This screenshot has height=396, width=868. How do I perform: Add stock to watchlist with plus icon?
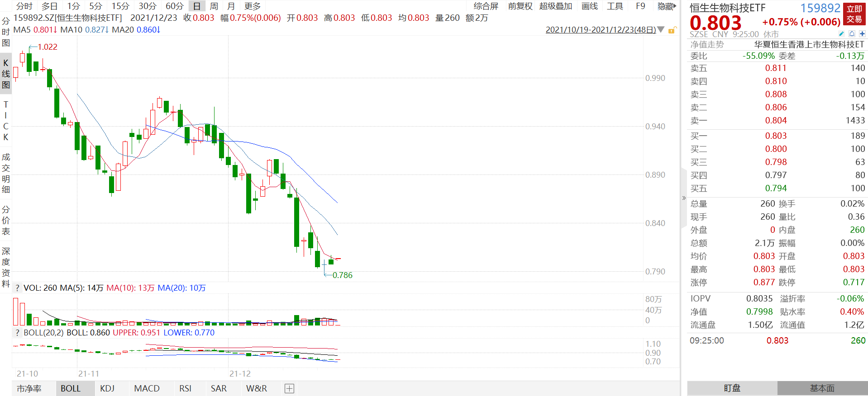[x=862, y=34]
